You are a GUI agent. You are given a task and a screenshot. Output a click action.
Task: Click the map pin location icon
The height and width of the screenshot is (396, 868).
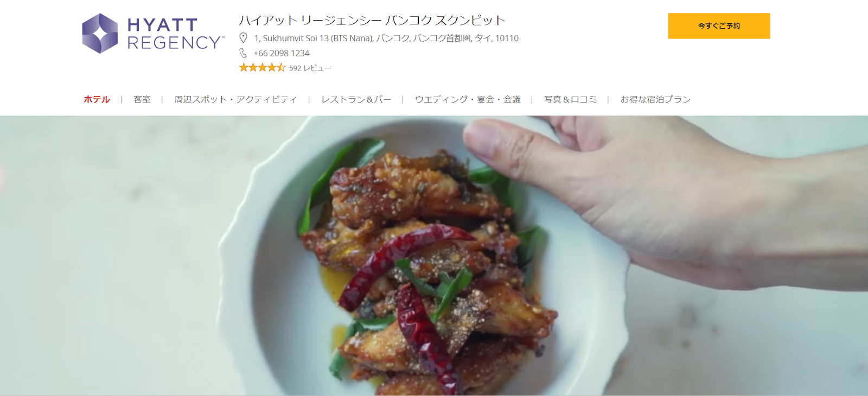[x=243, y=38]
